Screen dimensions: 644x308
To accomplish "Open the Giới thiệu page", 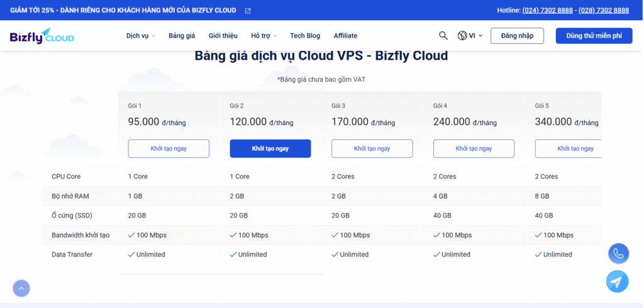I will click(223, 36).
